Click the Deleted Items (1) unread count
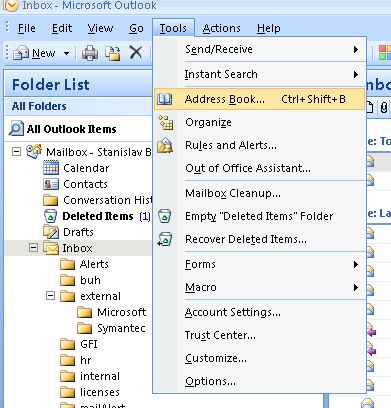The image size is (391, 408). (145, 216)
